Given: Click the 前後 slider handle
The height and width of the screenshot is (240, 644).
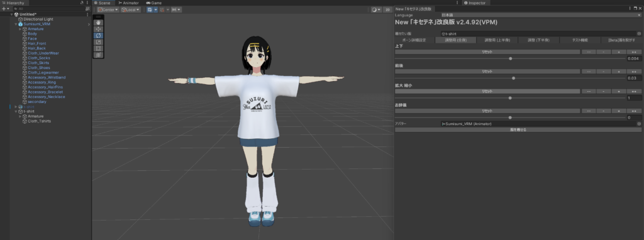Looking at the screenshot, I should click(x=513, y=78).
